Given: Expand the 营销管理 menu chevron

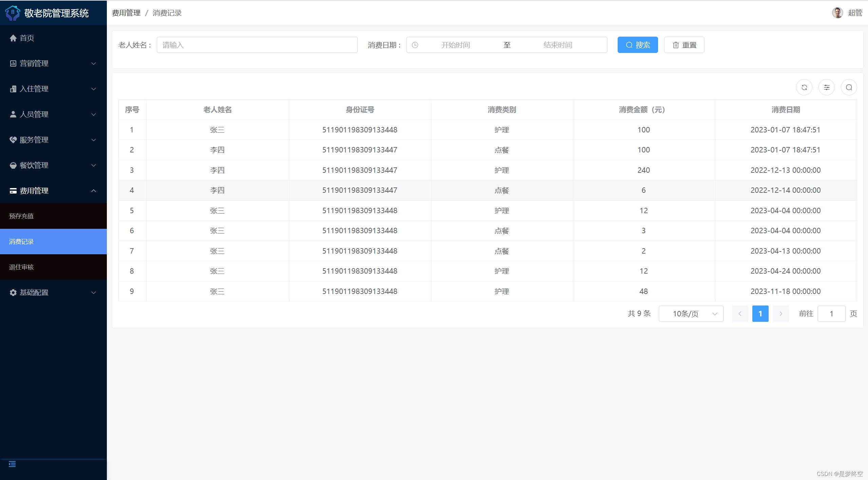Looking at the screenshot, I should [94, 63].
